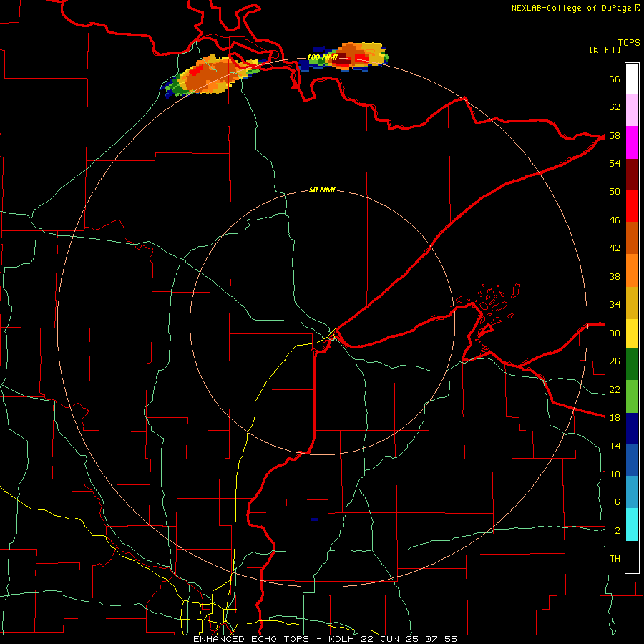Pick the yellow legend swatch
Screen dimensions: 644x644
click(x=632, y=333)
